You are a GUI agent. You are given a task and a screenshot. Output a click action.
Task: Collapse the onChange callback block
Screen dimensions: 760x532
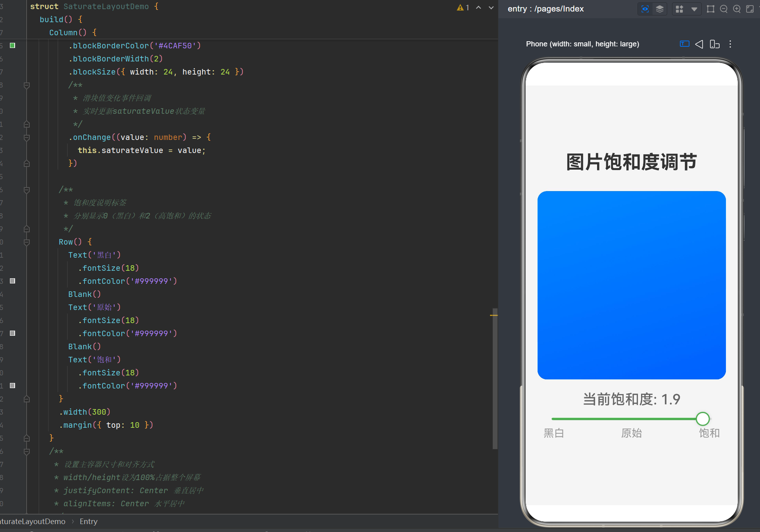[x=27, y=138]
